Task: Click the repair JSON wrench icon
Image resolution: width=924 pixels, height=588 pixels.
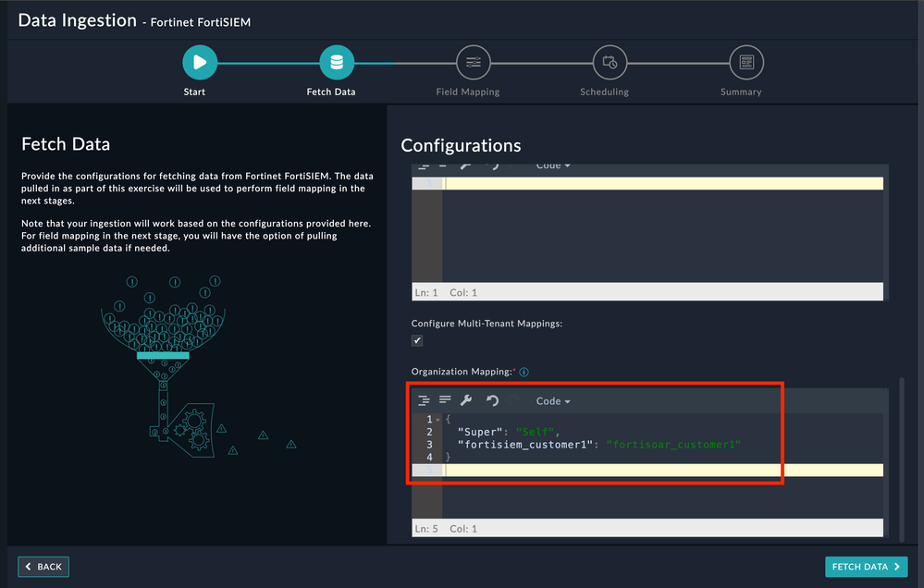Action: tap(466, 400)
